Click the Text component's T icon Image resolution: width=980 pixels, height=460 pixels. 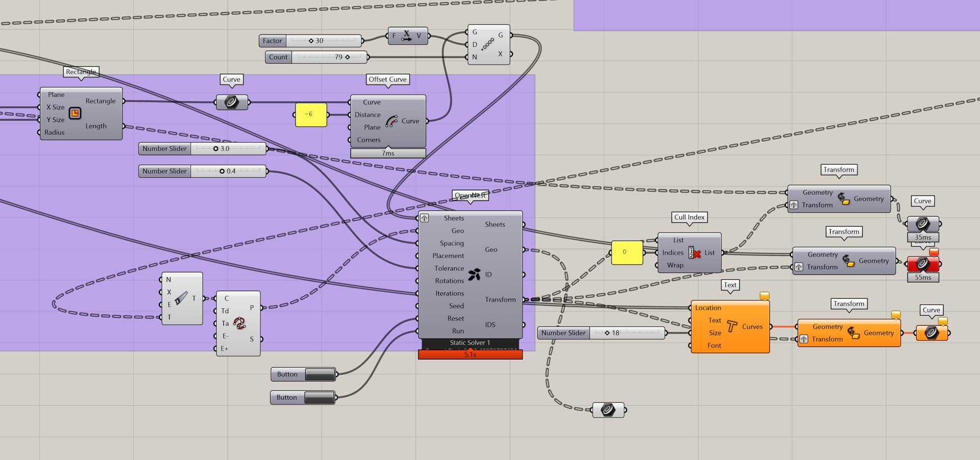click(732, 326)
